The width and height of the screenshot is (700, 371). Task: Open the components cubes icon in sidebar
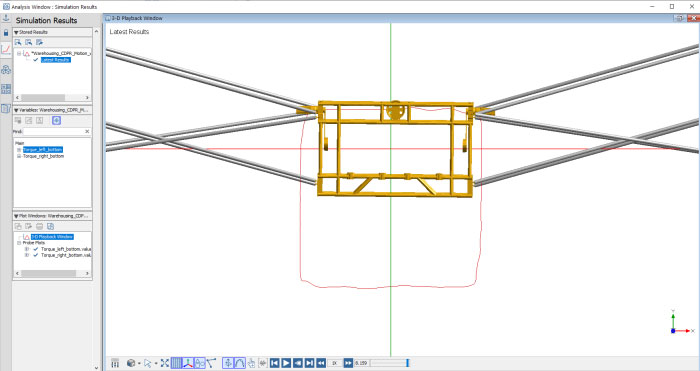pyautogui.click(x=6, y=70)
